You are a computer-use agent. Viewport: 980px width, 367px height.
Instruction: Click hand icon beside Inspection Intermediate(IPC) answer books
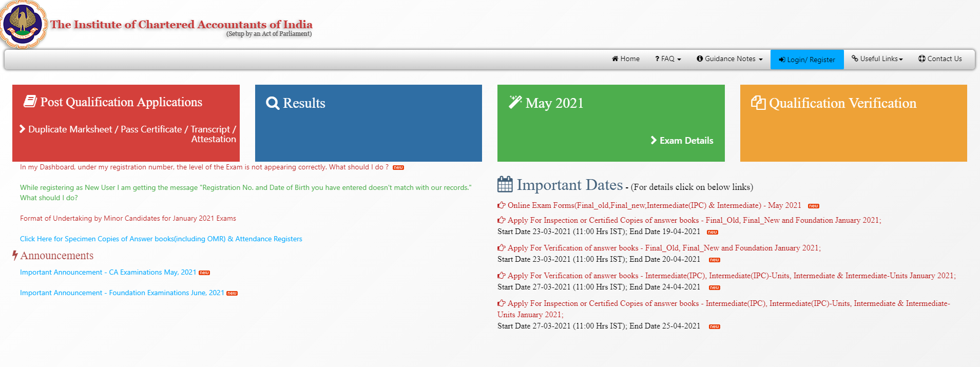pyautogui.click(x=502, y=303)
